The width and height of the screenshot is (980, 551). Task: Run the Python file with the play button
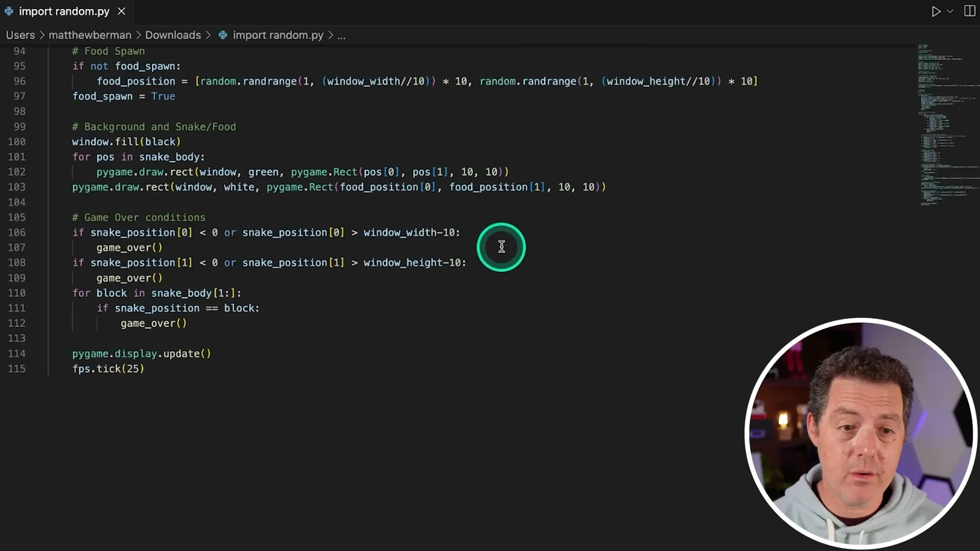click(x=936, y=11)
